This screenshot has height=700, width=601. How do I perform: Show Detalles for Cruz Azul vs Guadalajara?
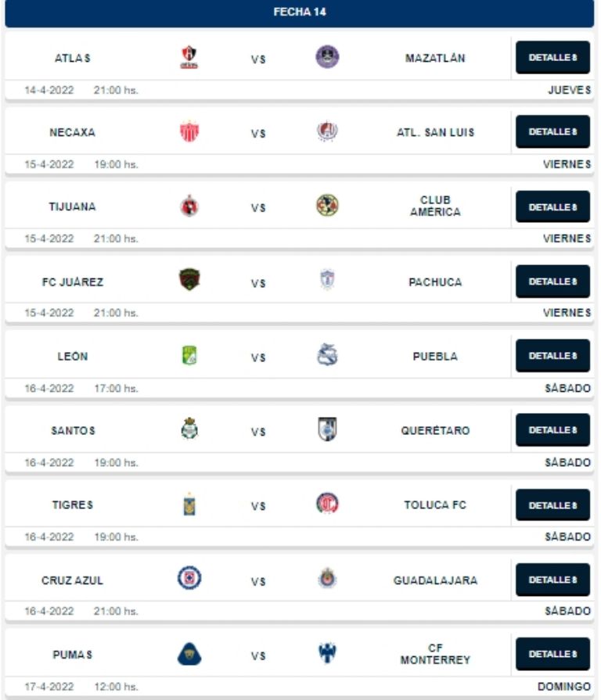tap(552, 580)
